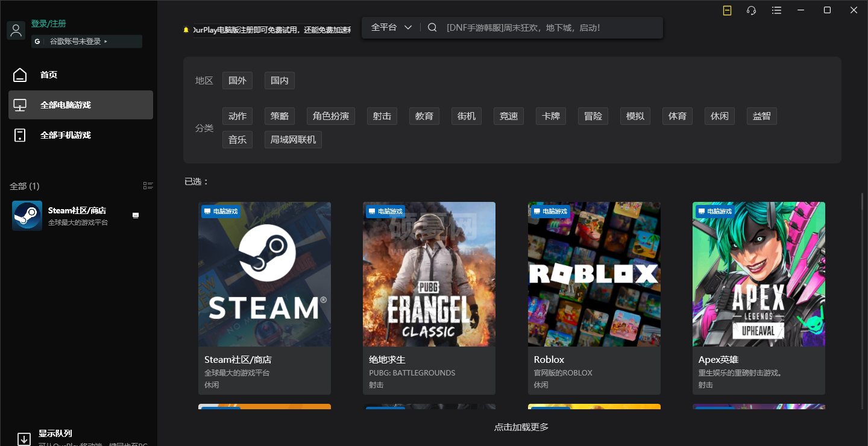The image size is (868, 446).
Task: Click the 电脑游戏 badge on 绝地求生 card
Action: click(385, 212)
